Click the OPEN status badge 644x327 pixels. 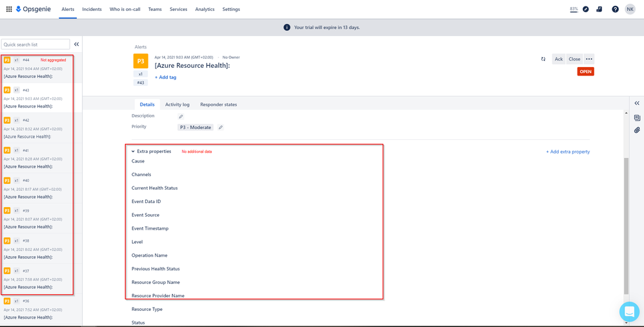[x=586, y=72]
